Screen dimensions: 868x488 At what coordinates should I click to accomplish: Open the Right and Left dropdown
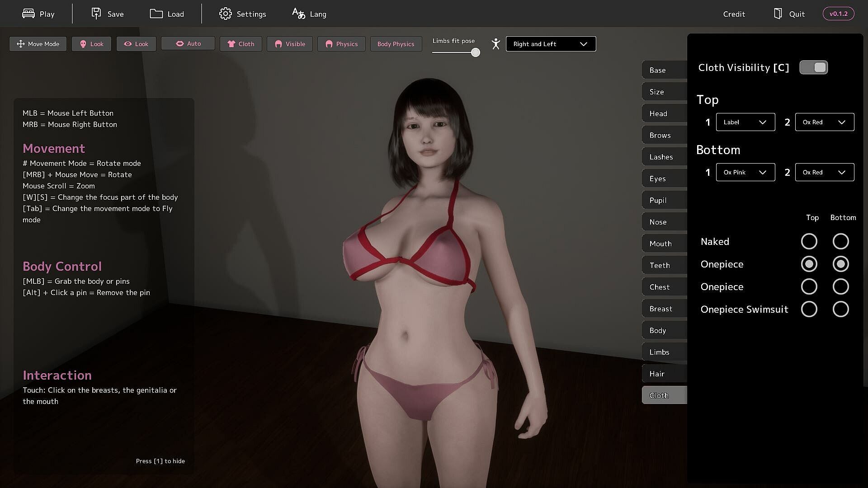tap(550, 44)
